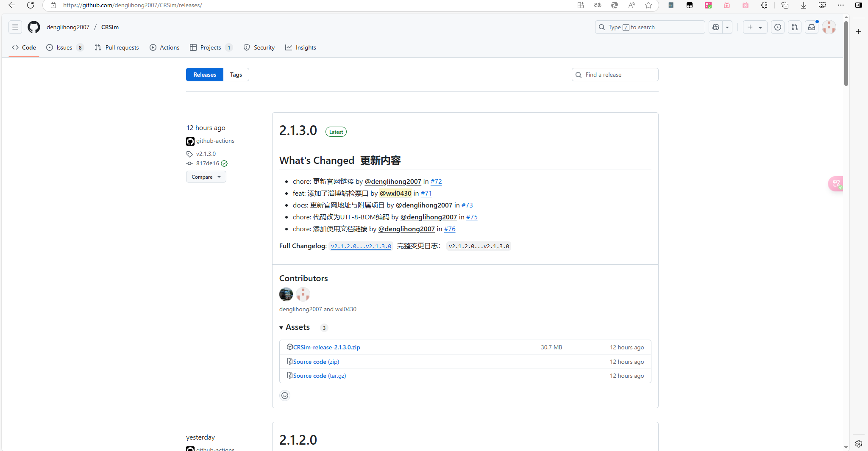Refresh the page with browser reload
Viewport: 868px width, 451px height.
pyautogui.click(x=31, y=5)
